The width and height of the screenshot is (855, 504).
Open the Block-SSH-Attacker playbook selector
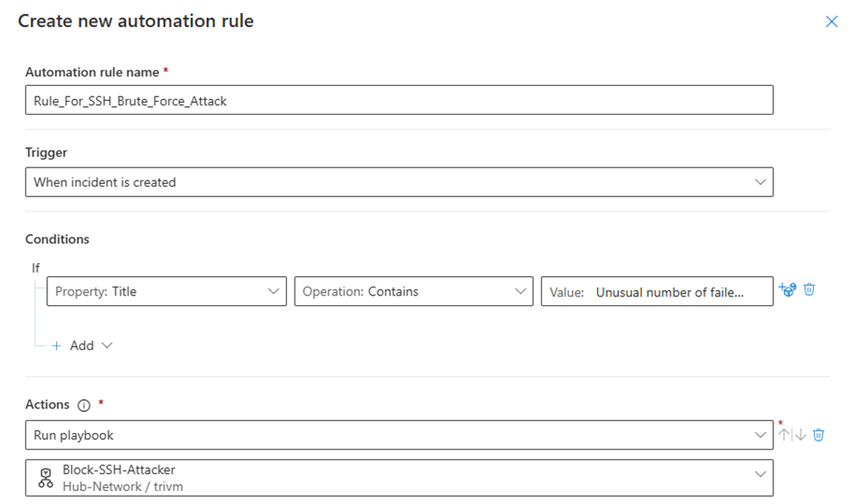click(x=399, y=478)
